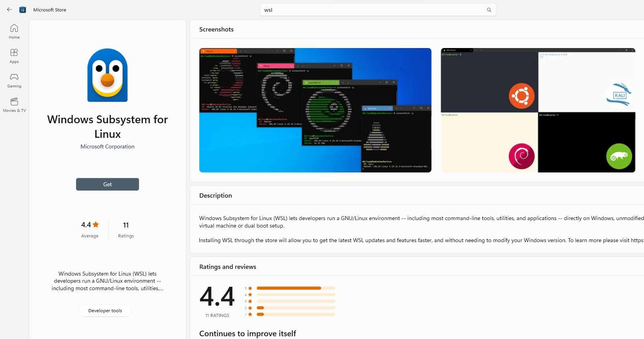Viewport: 644px width, 339px height.
Task: Open second screenshot with distro logos
Action: click(538, 110)
